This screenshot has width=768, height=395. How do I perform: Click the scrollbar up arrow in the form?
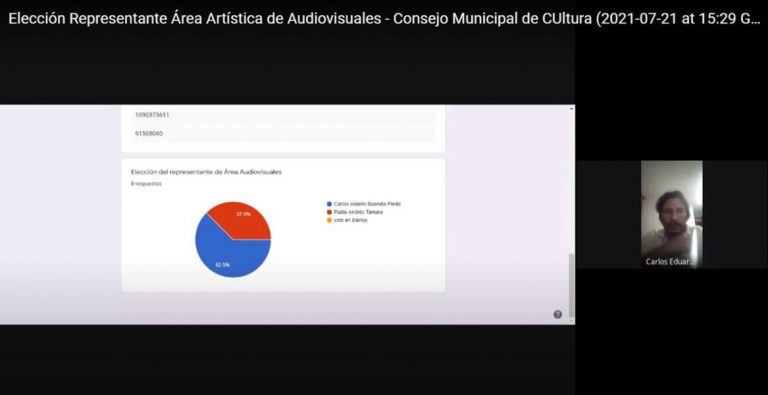572,108
